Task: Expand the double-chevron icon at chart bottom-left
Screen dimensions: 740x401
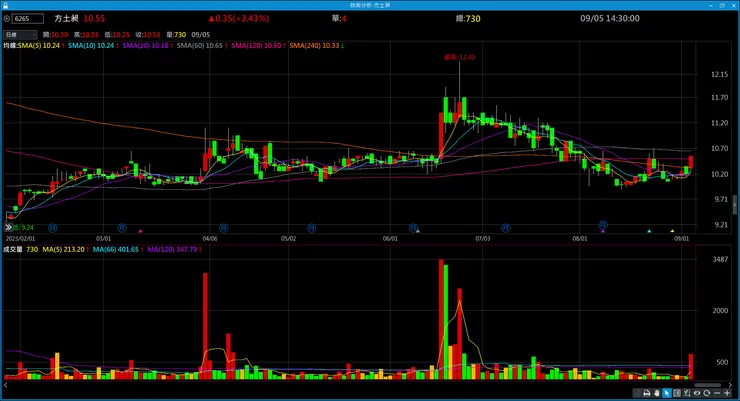Action: pyautogui.click(x=8, y=227)
